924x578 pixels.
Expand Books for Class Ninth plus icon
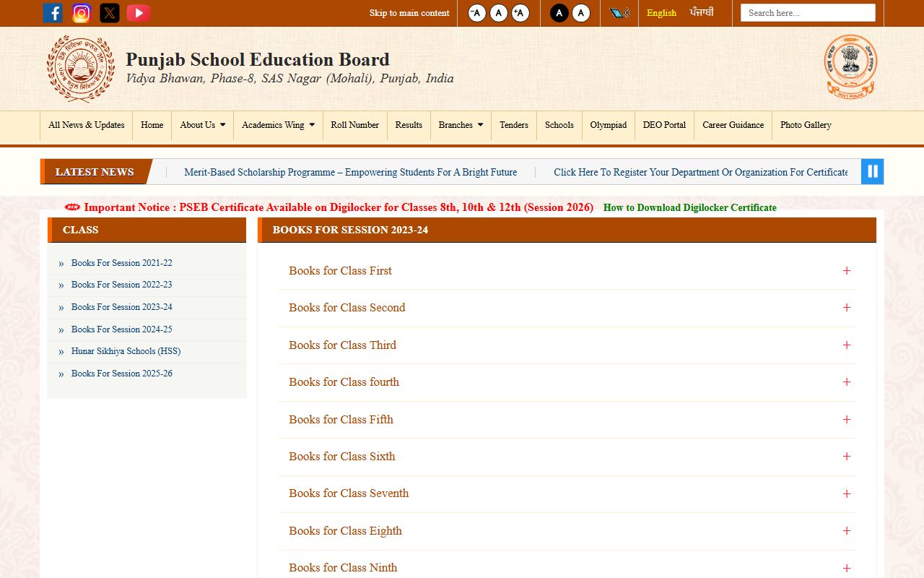coord(847,569)
